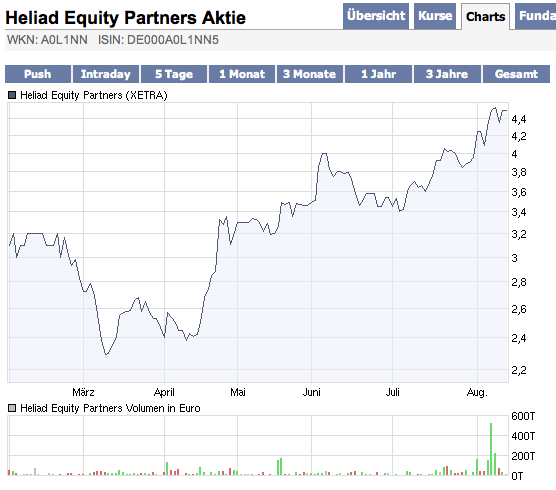The height and width of the screenshot is (490, 556).
Task: Click the dark Heliad XETRA legend square
Action: point(12,95)
